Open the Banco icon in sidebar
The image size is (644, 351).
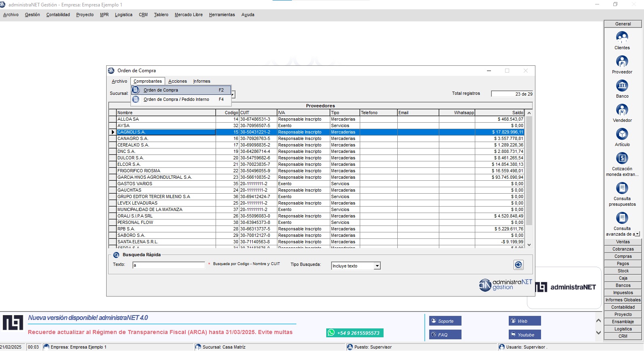622,86
